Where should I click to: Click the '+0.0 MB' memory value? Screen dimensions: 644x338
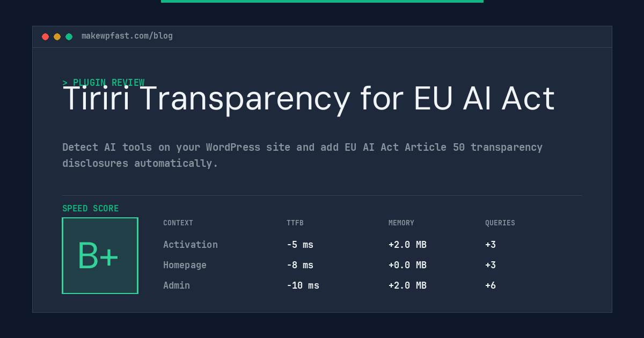(x=407, y=265)
